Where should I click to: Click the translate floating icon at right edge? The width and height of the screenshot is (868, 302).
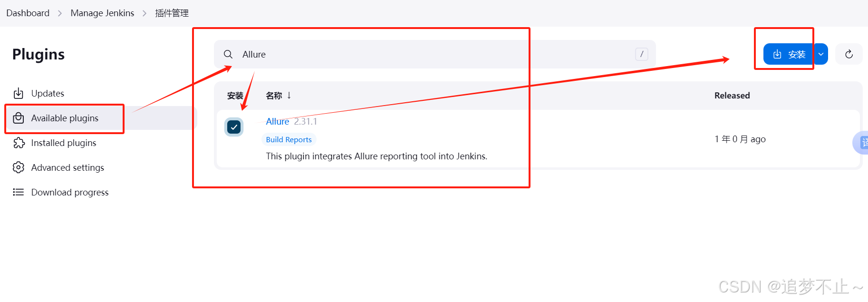click(861, 142)
